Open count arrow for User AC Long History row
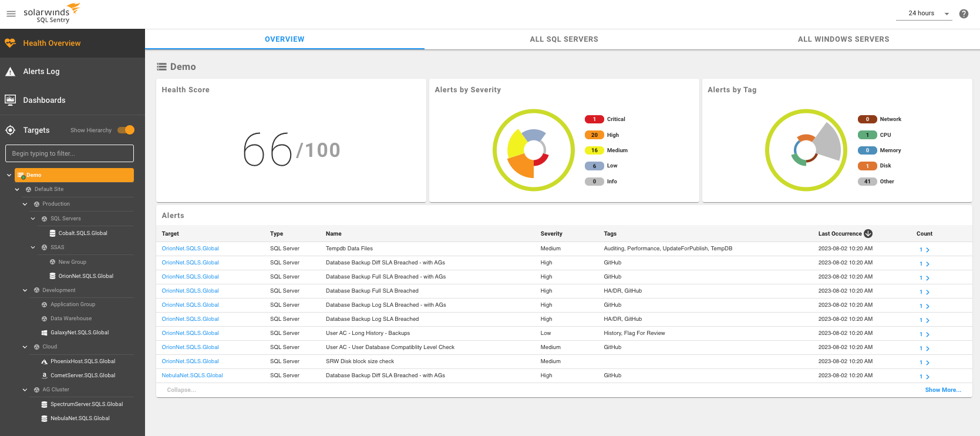This screenshot has height=436, width=980. coord(928,334)
